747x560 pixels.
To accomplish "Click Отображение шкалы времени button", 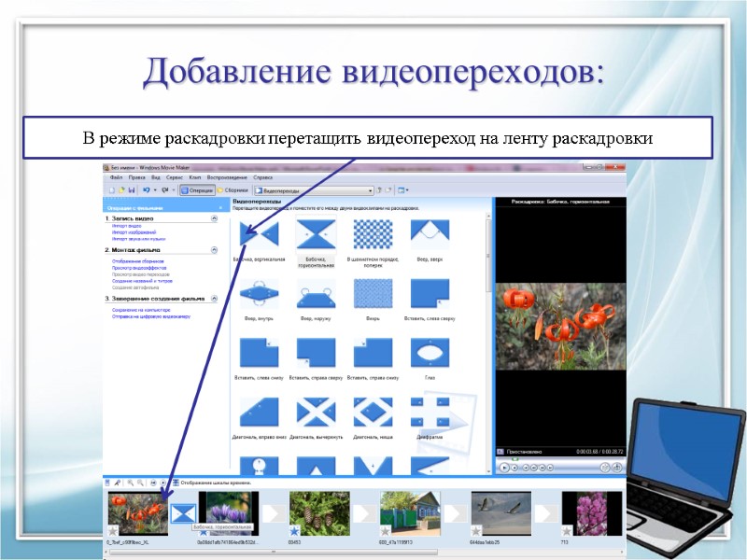I will [x=212, y=483].
